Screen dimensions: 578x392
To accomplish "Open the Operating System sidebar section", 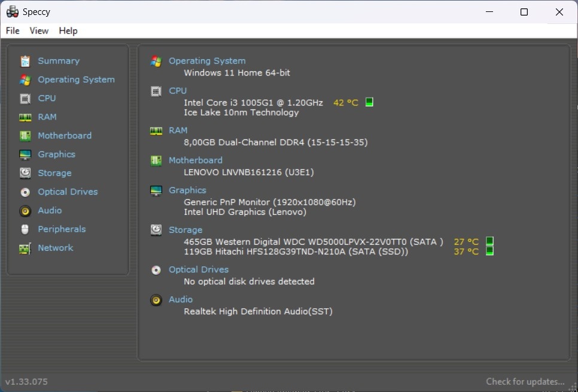I will (76, 79).
